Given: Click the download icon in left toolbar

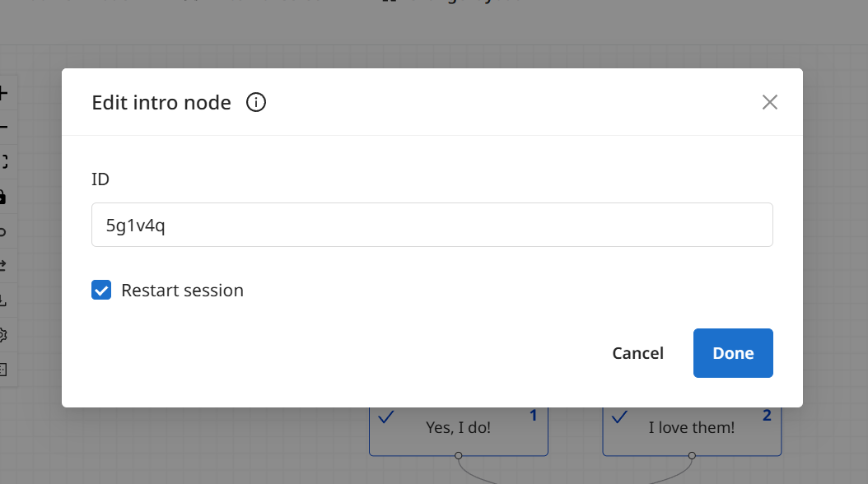Looking at the screenshot, I should (2, 301).
